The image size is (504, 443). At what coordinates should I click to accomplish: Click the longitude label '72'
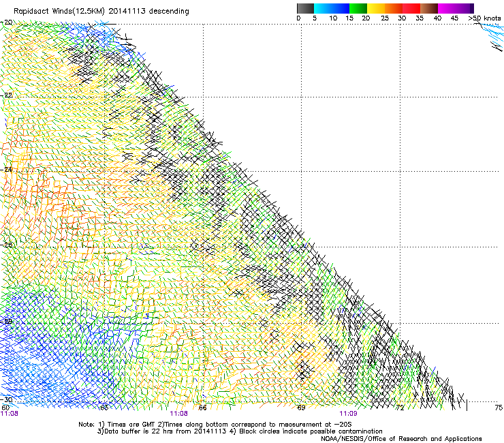tap(400, 408)
